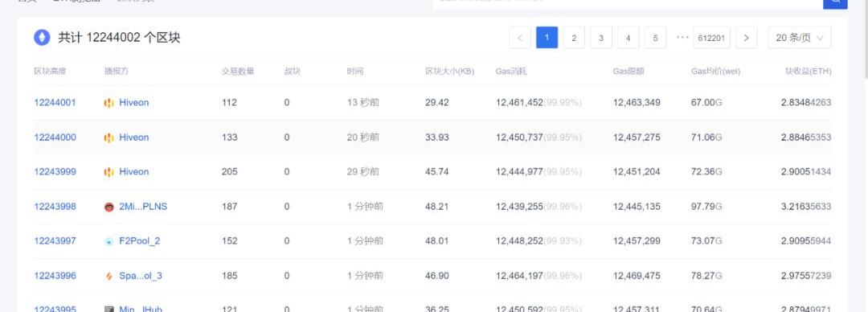Click the F2Pool_2 miner logo icon
The image size is (868, 312).
click(109, 241)
